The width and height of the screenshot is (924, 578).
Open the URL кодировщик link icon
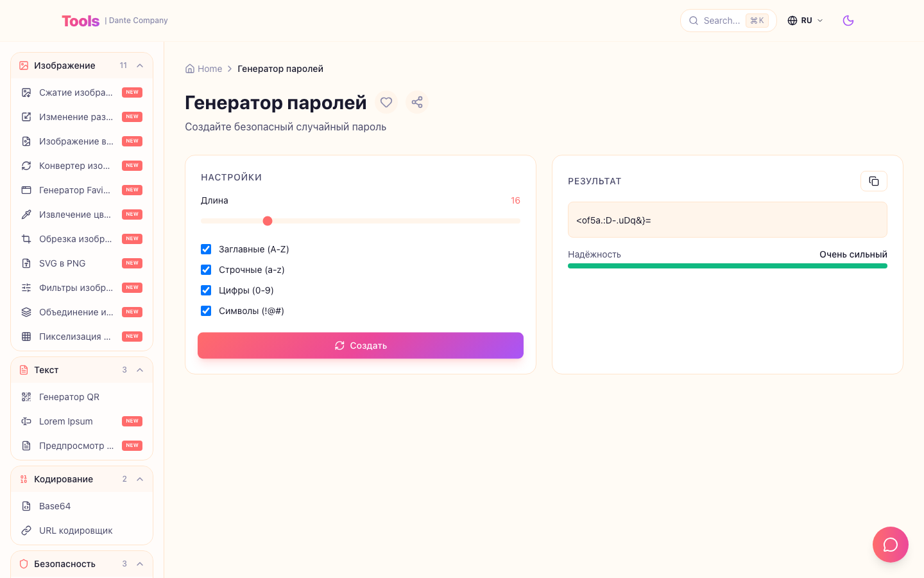coord(26,530)
